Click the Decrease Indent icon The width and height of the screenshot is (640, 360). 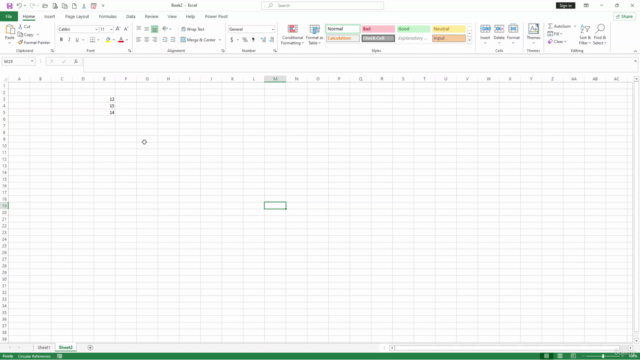point(165,40)
